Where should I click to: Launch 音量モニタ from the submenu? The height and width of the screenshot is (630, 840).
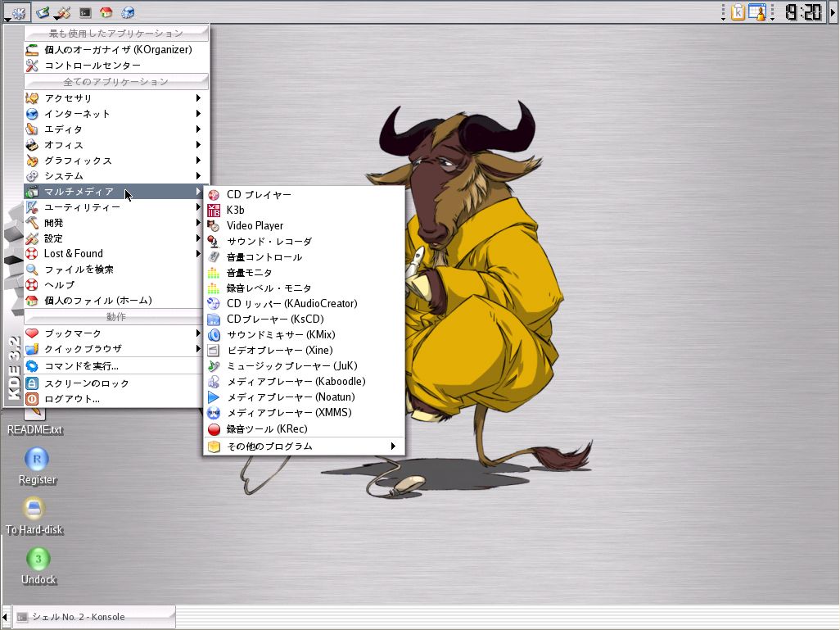[304, 272]
